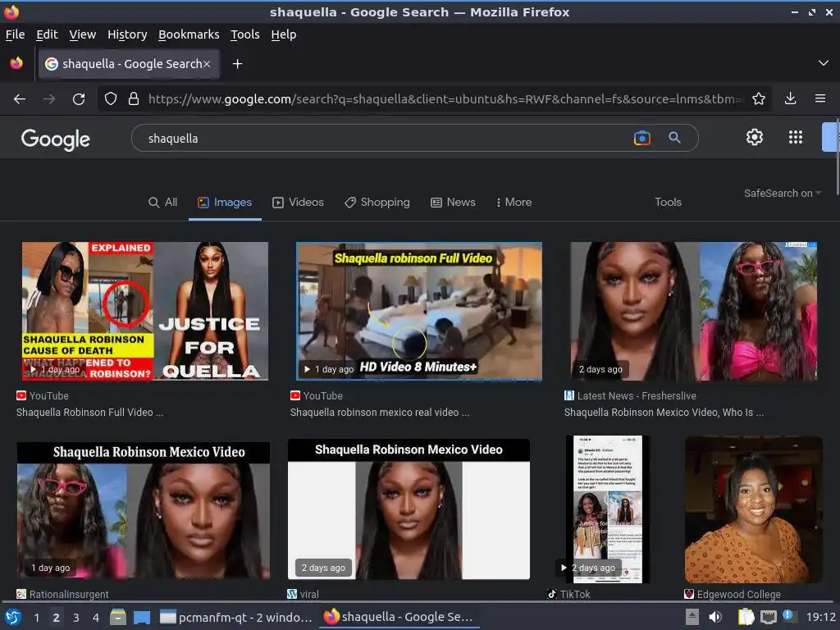Image resolution: width=840 pixels, height=630 pixels.
Task: Click Shaquella robinson mexico real video link
Action: 380,412
